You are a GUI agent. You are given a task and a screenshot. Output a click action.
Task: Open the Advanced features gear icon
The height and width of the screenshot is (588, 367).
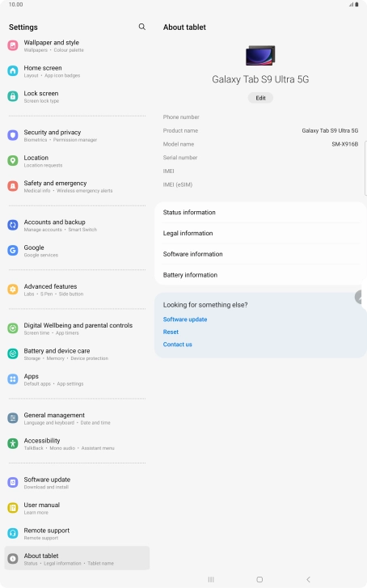tap(13, 290)
